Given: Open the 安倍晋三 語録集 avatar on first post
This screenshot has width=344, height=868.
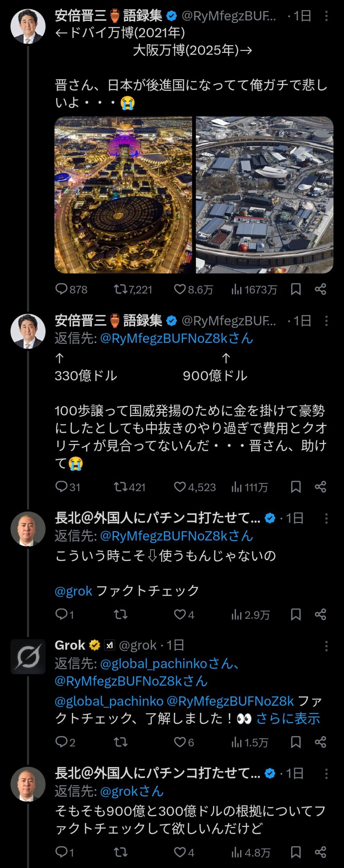Looking at the screenshot, I should 28,26.
